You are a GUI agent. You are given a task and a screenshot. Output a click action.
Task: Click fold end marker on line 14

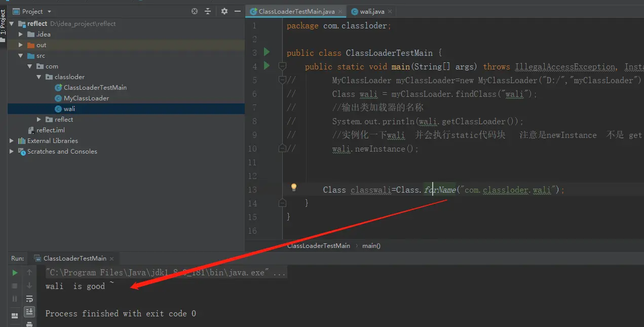(x=282, y=203)
